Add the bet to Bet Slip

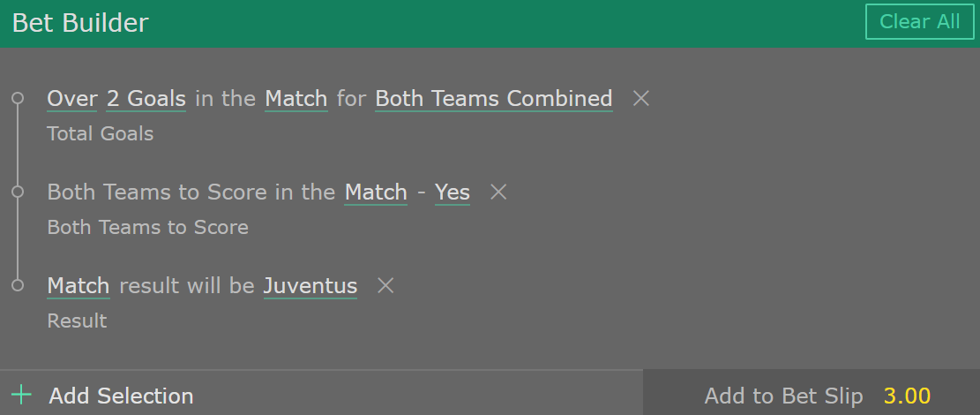coord(783,396)
